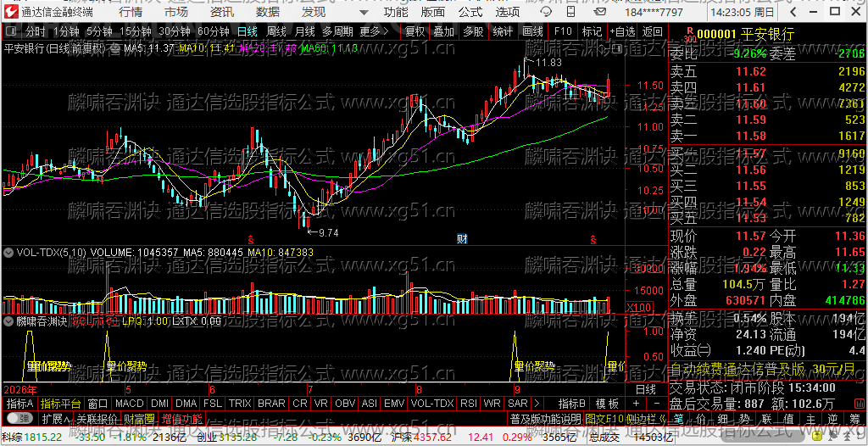The height and width of the screenshot is (446, 868).
Task: Click the 2026年 date axis label
Action: pos(20,389)
